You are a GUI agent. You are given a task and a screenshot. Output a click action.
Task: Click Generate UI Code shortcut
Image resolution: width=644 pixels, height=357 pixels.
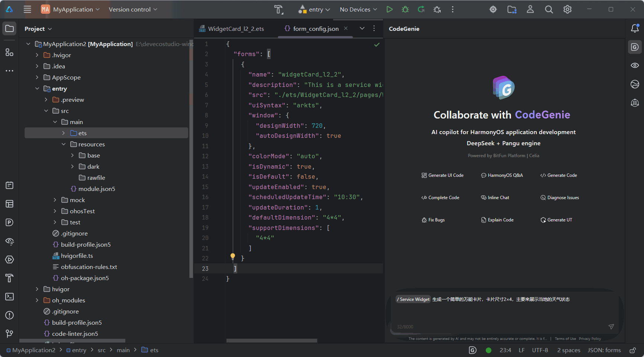click(x=442, y=175)
